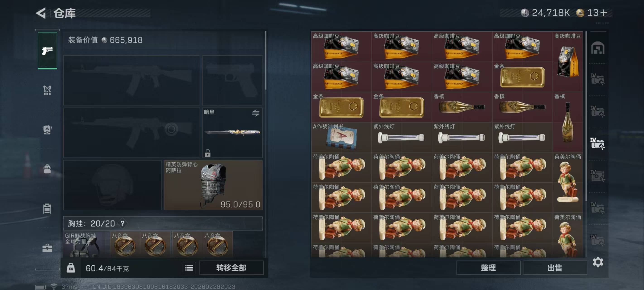Click the scrollbar on the equipment panel
This screenshot has width=644, height=290.
pos(265,60)
